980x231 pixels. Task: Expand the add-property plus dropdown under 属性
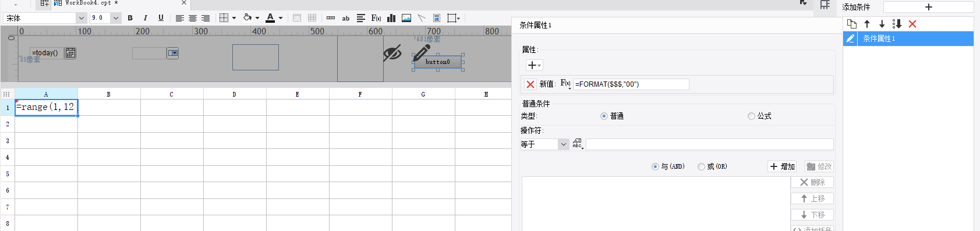(534, 65)
